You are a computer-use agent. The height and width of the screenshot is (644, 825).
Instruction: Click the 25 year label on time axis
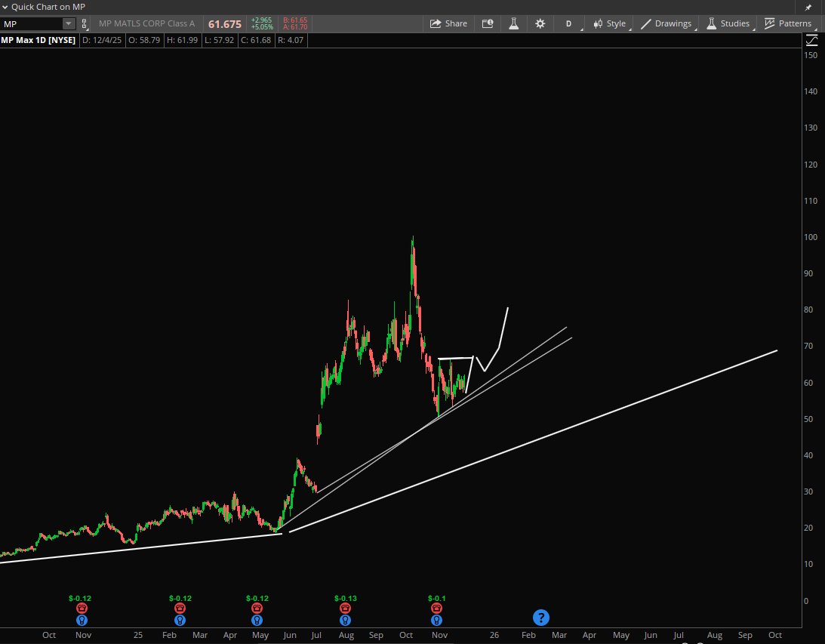click(x=138, y=635)
